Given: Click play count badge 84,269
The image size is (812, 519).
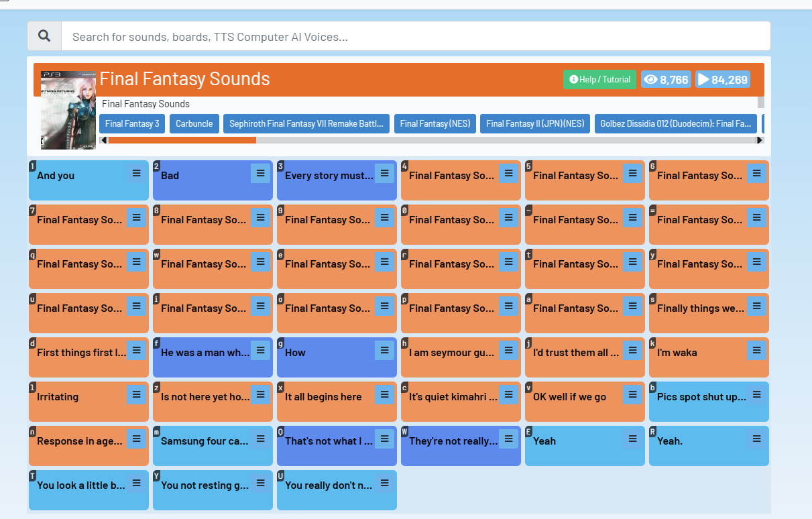Looking at the screenshot, I should click(723, 80).
